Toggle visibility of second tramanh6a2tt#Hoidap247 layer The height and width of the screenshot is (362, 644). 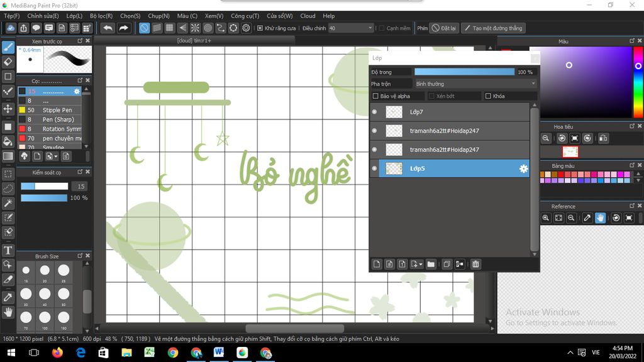click(374, 150)
